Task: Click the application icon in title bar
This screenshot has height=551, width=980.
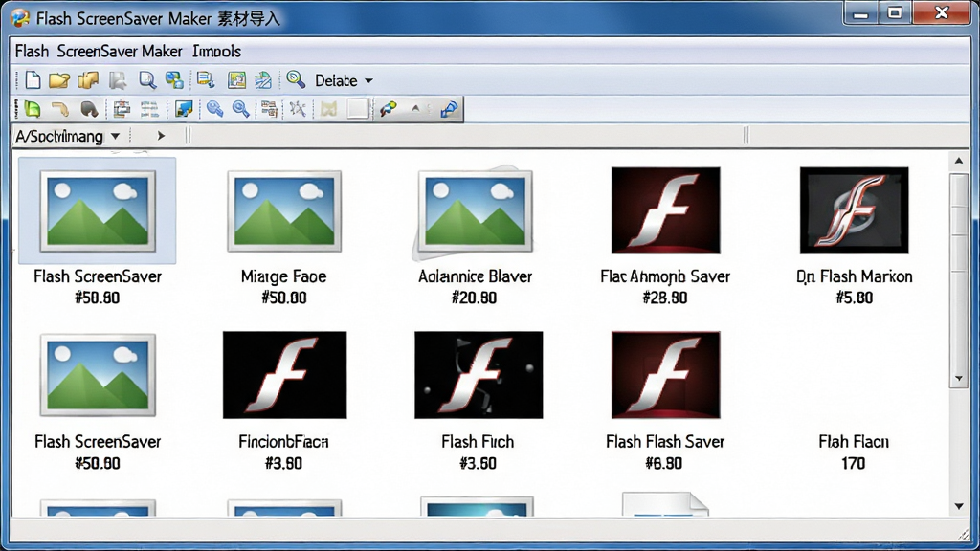Action: (x=20, y=17)
